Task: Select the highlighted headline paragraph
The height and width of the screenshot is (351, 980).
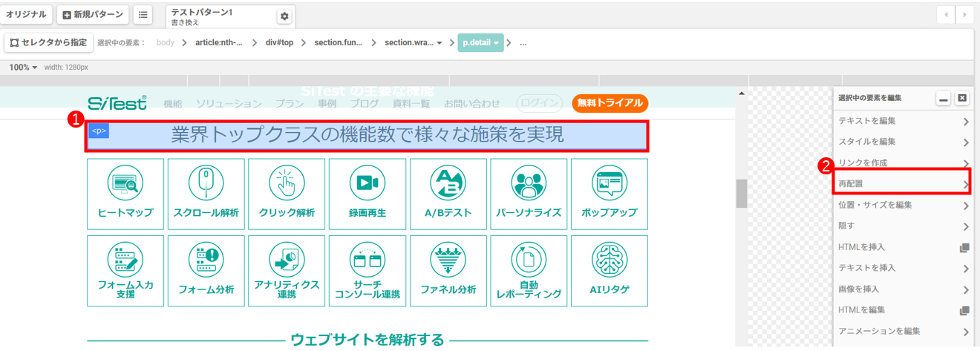Action: [x=367, y=136]
